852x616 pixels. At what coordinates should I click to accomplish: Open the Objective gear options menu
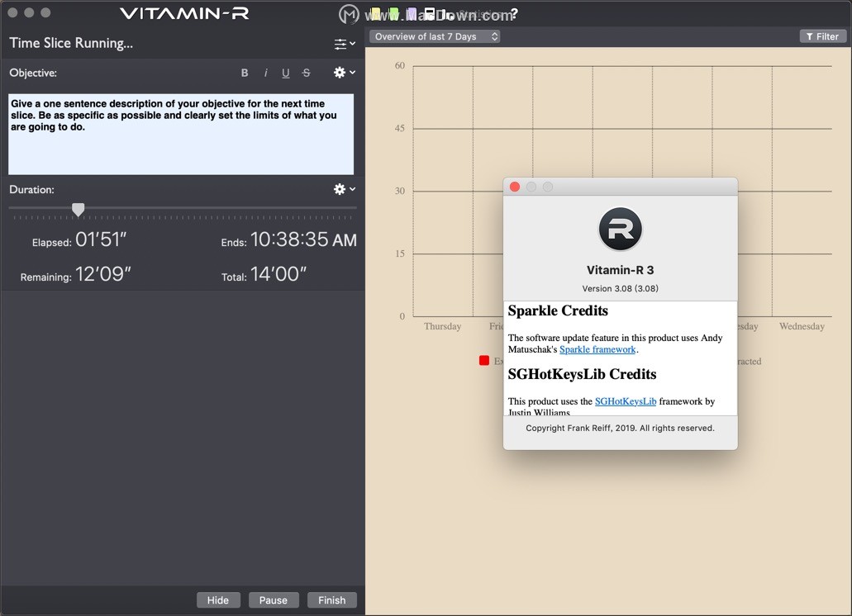345,72
